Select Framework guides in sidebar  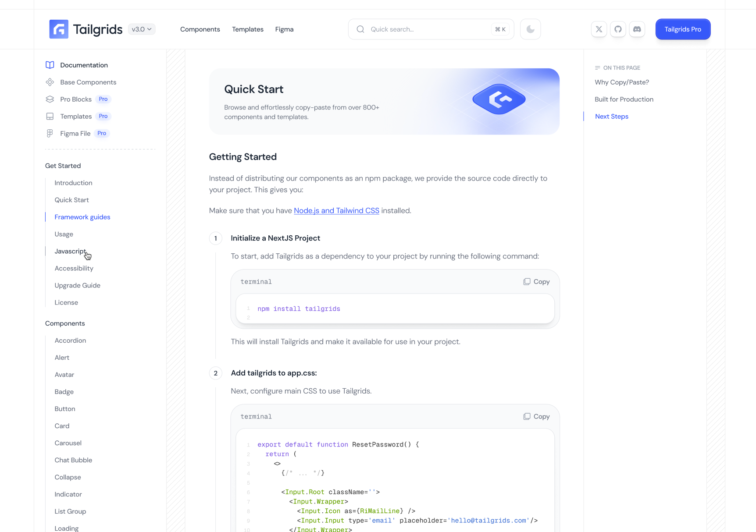[82, 217]
